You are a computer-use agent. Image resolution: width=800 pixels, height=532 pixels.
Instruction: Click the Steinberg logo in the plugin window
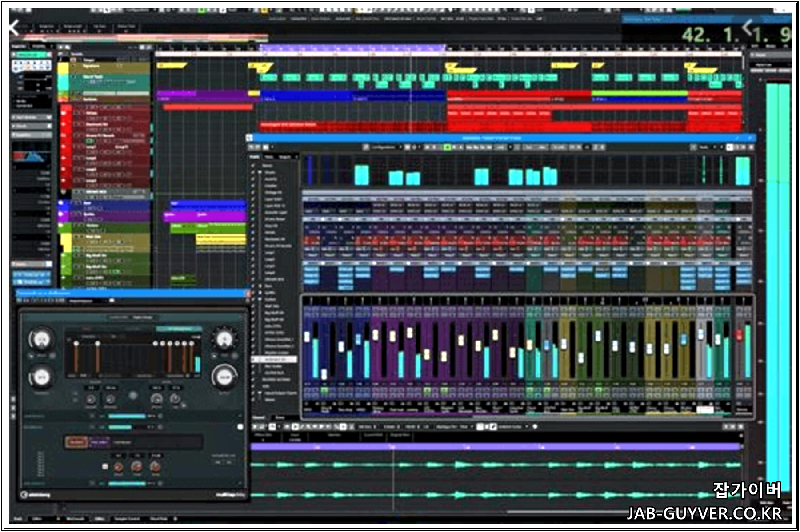click(x=36, y=495)
